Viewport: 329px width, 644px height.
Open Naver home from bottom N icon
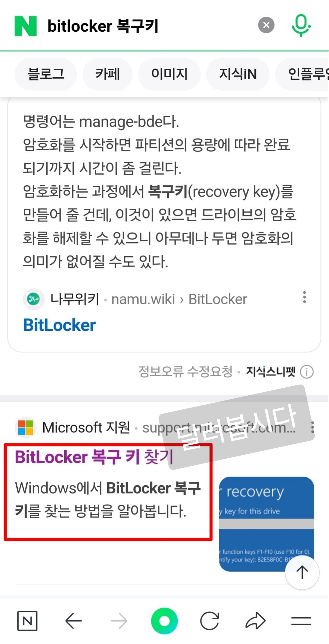pyautogui.click(x=27, y=621)
